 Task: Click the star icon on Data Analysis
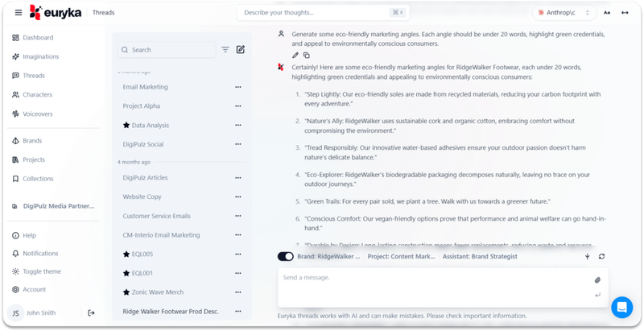(126, 126)
